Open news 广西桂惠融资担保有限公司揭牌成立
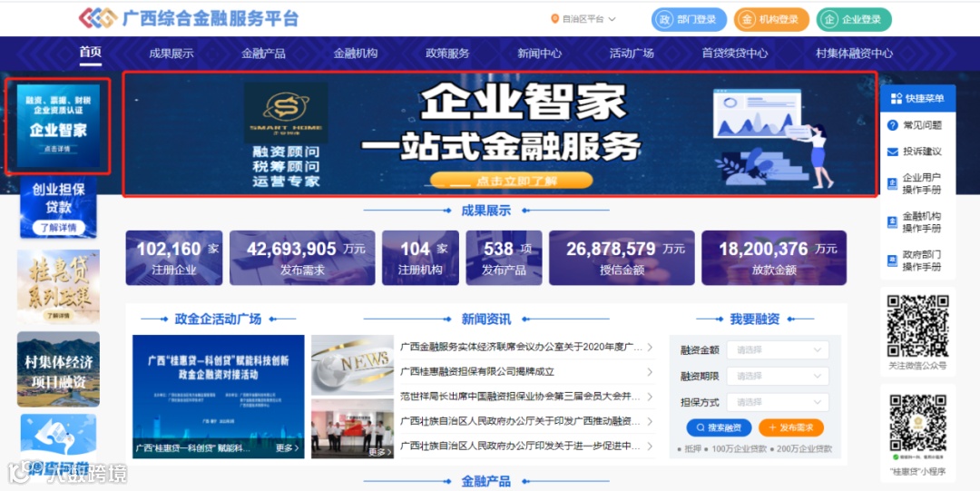Image resolution: width=980 pixels, height=491 pixels. pyautogui.click(x=477, y=371)
